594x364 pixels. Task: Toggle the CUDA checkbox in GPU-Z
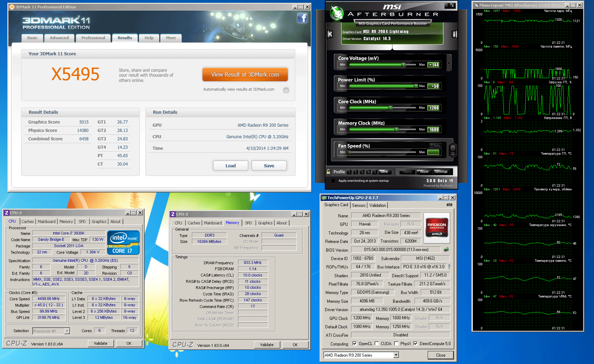point(377,344)
